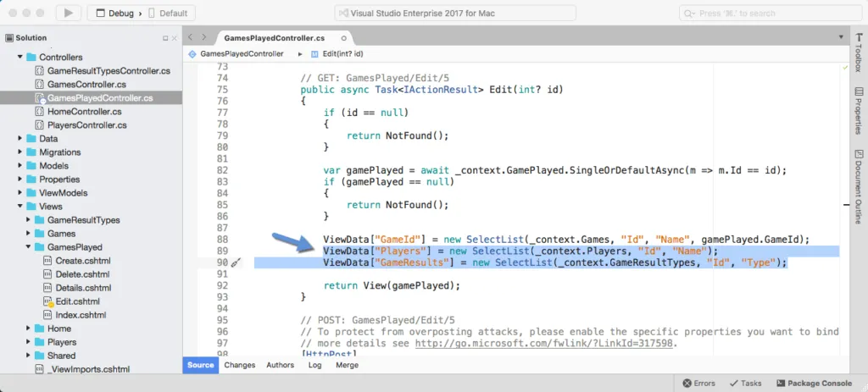Expand the GameResultTypes views folder
The width and height of the screenshot is (868, 392).
(x=28, y=220)
